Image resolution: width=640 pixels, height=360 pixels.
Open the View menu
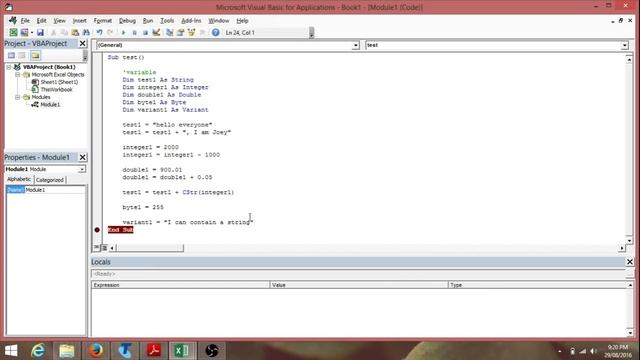59,20
